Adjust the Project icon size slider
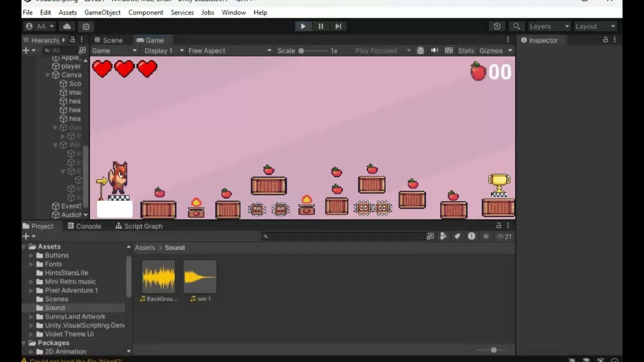This screenshot has width=644, height=362. (x=494, y=350)
